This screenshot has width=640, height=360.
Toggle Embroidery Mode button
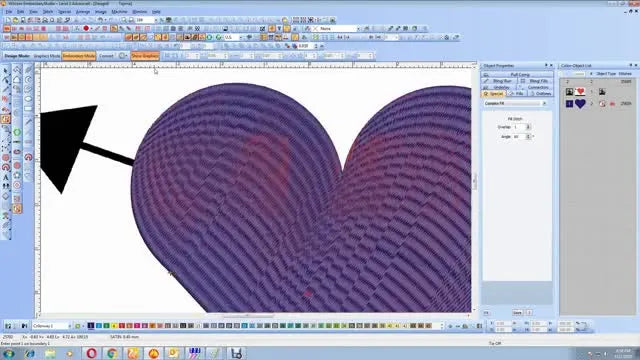point(79,56)
